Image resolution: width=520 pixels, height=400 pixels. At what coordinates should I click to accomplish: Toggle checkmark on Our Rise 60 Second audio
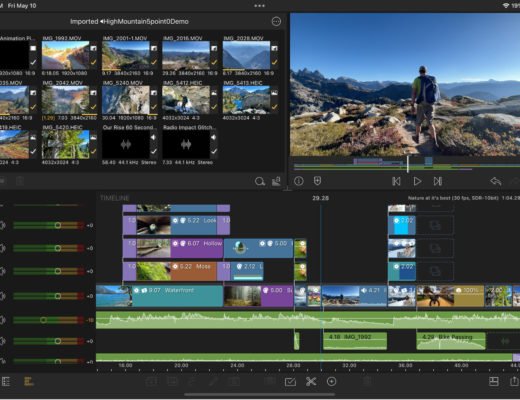tap(154, 152)
